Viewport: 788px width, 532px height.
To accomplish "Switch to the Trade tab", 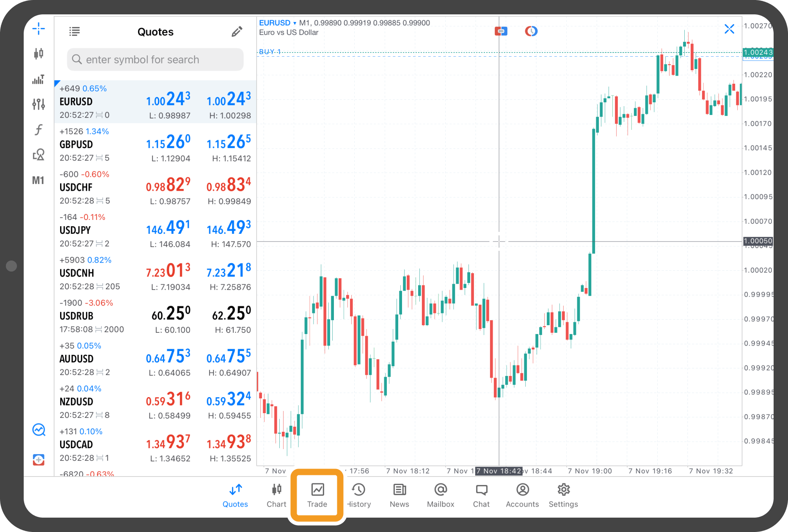I will click(317, 495).
